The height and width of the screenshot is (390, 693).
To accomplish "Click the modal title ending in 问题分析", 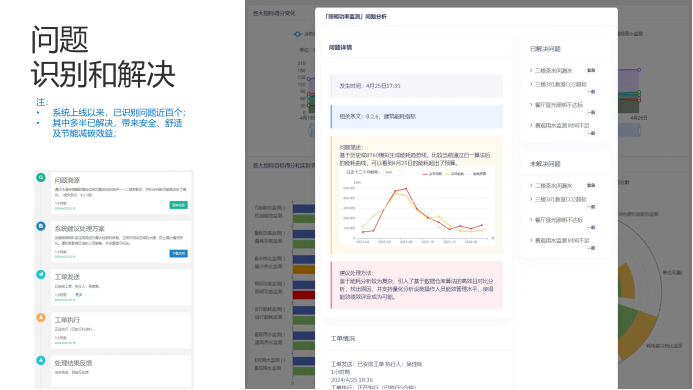I will (355, 17).
